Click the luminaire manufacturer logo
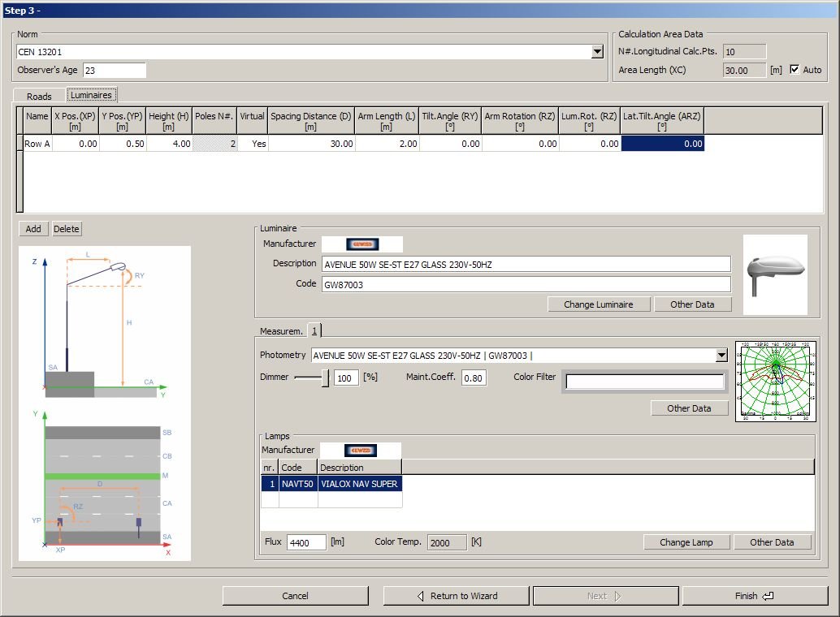 [x=362, y=244]
